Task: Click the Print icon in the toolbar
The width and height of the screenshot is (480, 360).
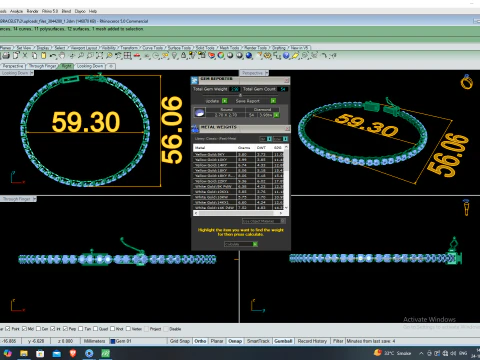Action: [x=6, y=56]
